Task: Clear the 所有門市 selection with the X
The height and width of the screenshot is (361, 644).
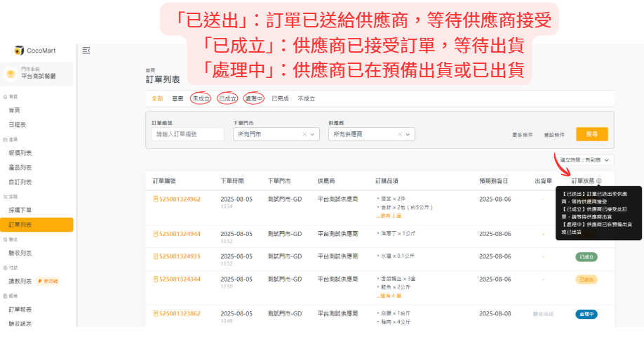Action: (x=304, y=134)
